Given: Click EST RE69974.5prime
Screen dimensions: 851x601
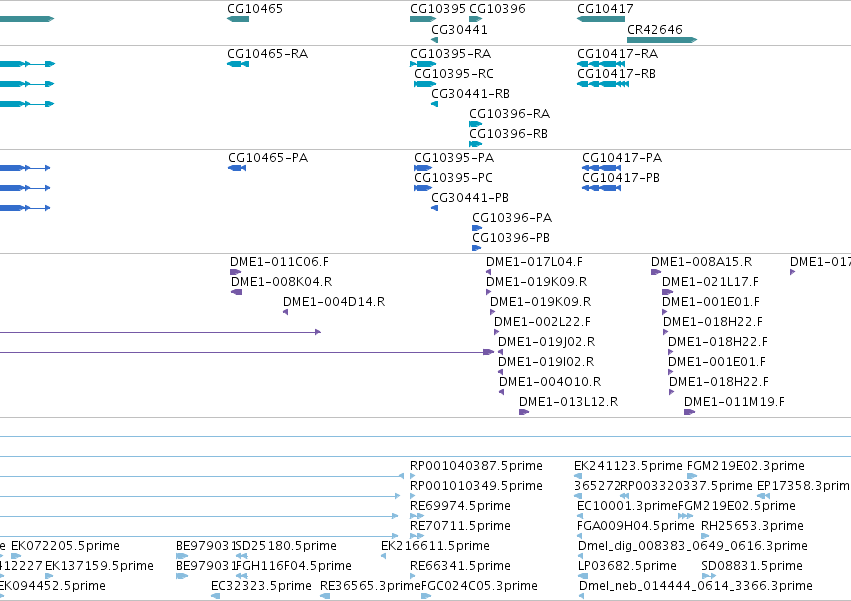Looking at the screenshot, I should 460,507.
